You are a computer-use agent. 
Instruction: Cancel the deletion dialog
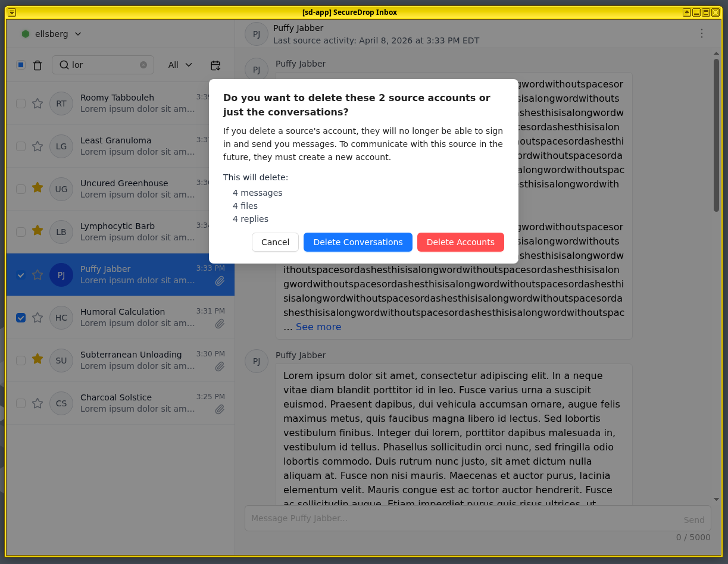click(x=275, y=242)
